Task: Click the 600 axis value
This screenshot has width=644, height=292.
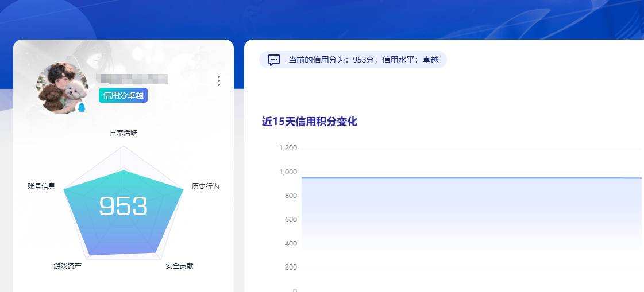Action: point(291,219)
